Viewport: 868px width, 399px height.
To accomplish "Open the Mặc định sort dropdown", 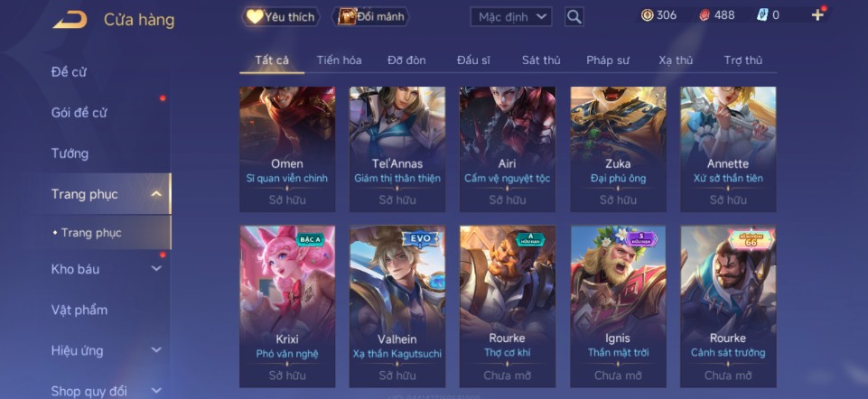I will (x=511, y=16).
